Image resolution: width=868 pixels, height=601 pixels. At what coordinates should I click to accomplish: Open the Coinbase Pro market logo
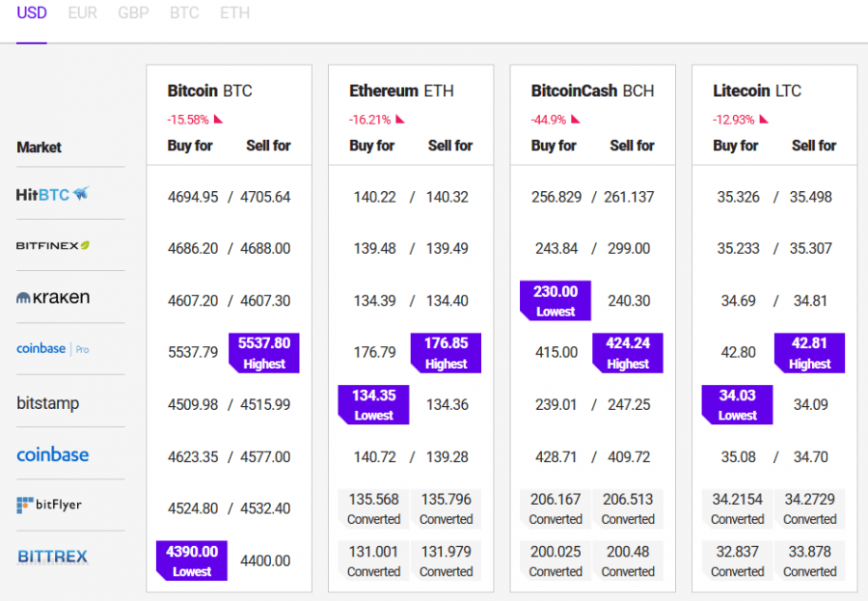(x=53, y=349)
